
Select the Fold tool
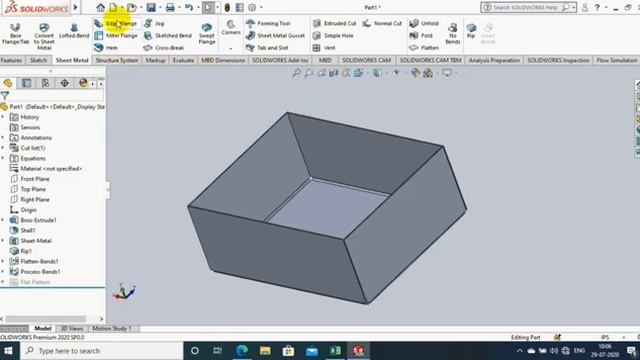click(421, 36)
